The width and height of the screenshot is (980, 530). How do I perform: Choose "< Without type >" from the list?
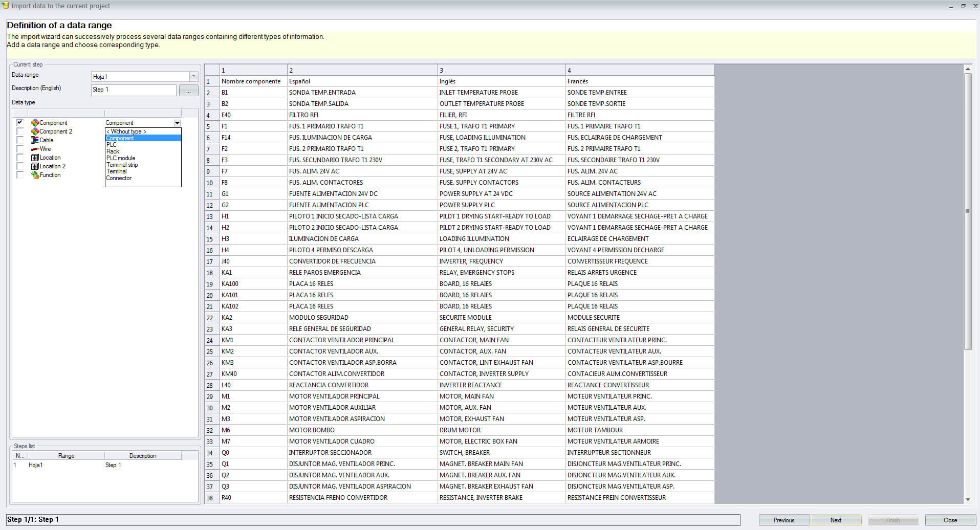126,131
